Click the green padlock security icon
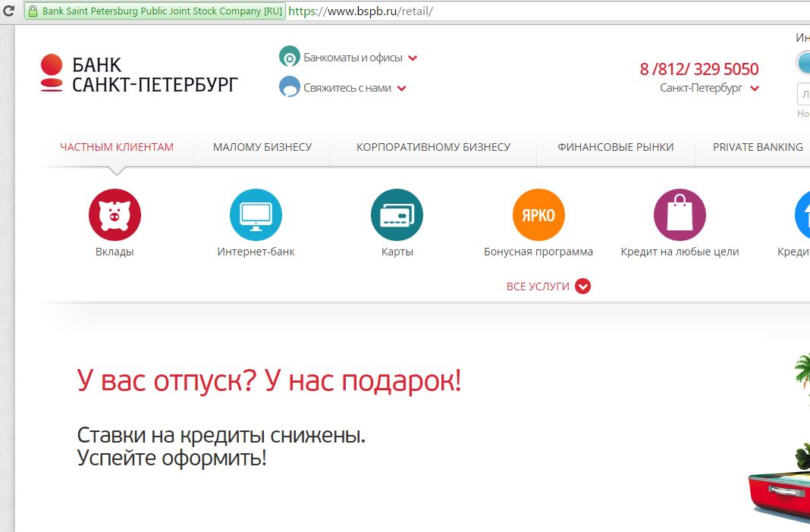 tap(33, 11)
